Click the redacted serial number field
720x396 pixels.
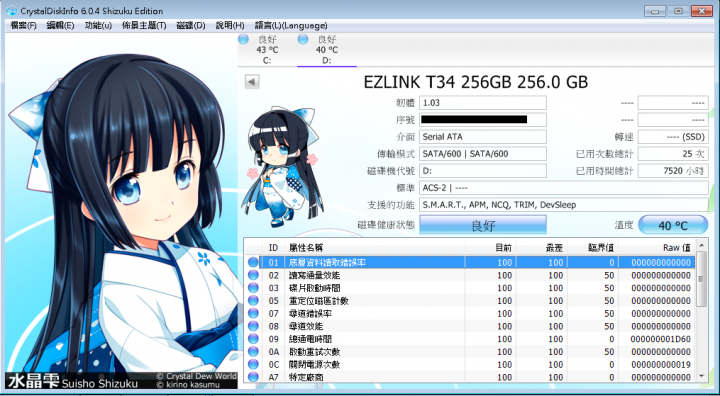(483, 119)
